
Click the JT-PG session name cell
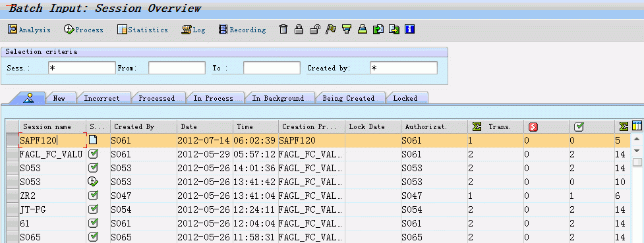53,210
